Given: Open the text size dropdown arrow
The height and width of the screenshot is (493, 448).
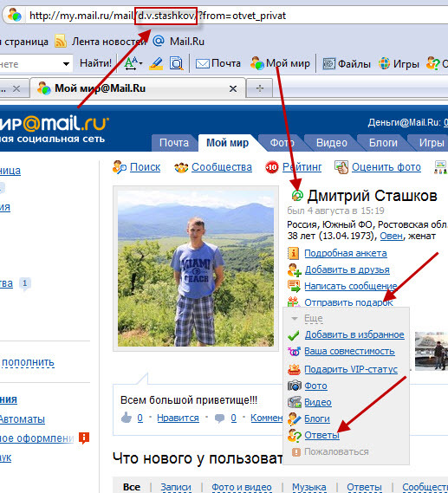Looking at the screenshot, I should (140, 63).
